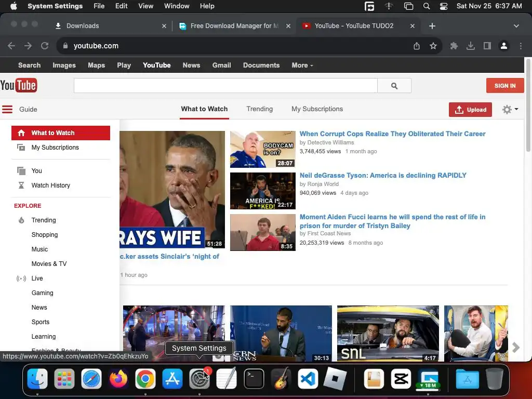Close the Downloads tab
This screenshot has height=399, width=532.
tap(164, 26)
